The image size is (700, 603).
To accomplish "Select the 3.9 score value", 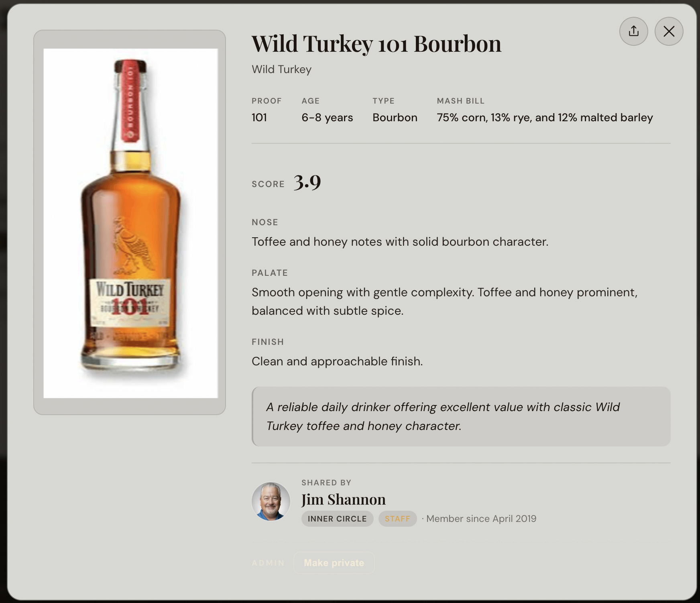I will 306,183.
